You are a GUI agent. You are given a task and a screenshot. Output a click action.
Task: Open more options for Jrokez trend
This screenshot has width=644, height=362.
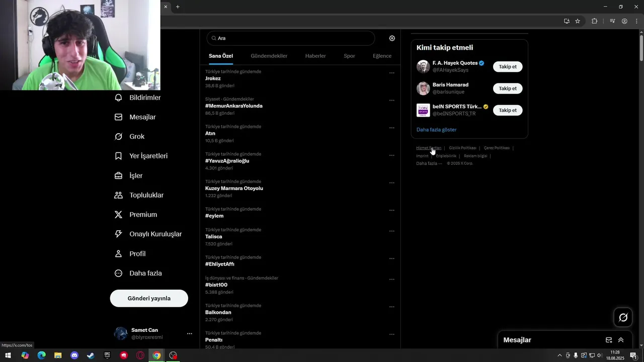(392, 73)
